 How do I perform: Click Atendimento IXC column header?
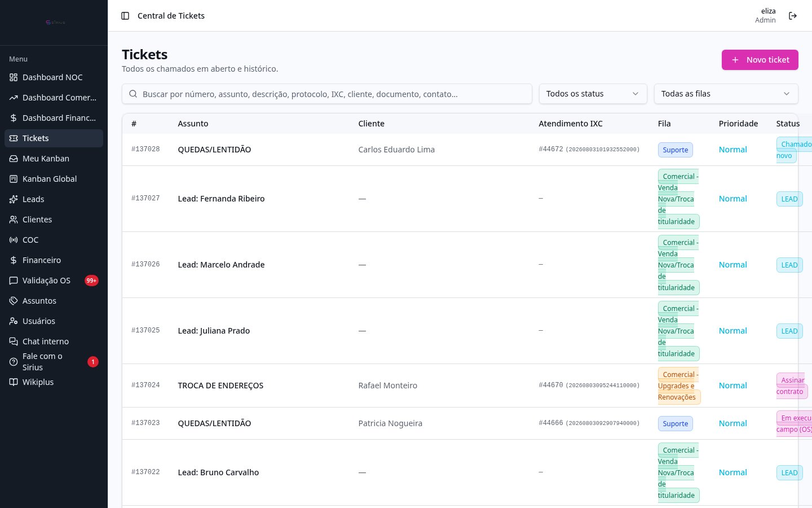click(x=570, y=124)
